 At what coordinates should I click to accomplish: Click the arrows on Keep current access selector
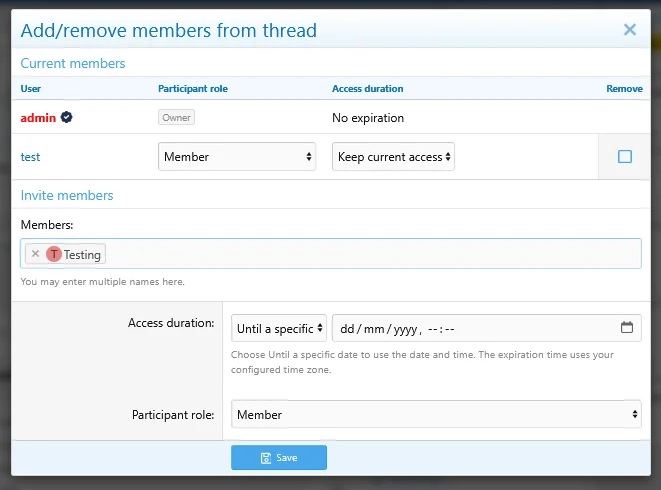(x=448, y=156)
